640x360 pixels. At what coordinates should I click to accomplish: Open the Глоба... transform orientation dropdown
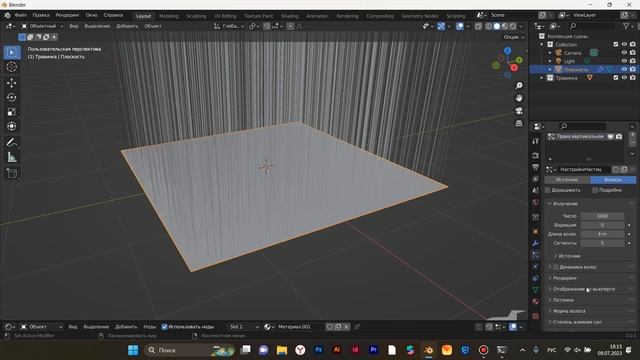229,26
